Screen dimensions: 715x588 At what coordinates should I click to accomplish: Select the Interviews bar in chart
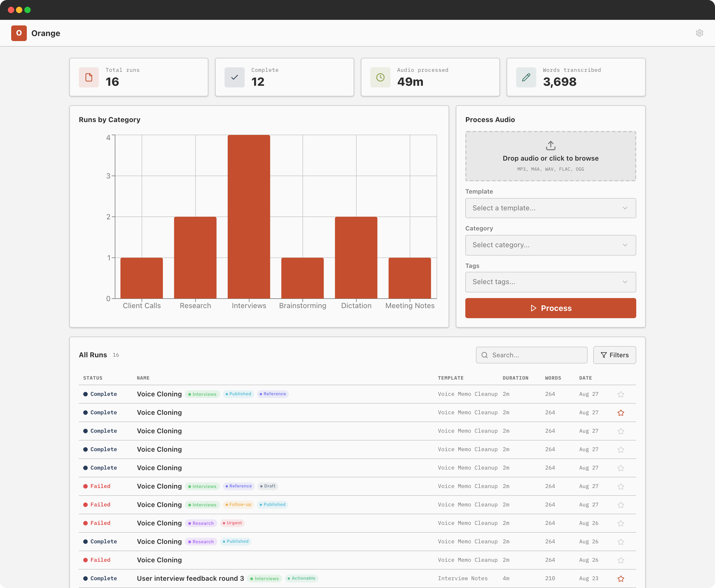249,217
